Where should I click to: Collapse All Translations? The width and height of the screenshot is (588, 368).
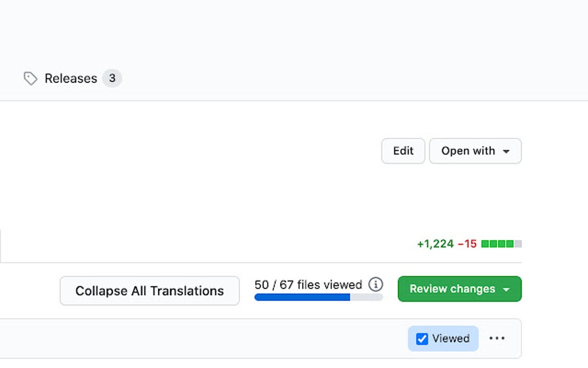coord(149,291)
